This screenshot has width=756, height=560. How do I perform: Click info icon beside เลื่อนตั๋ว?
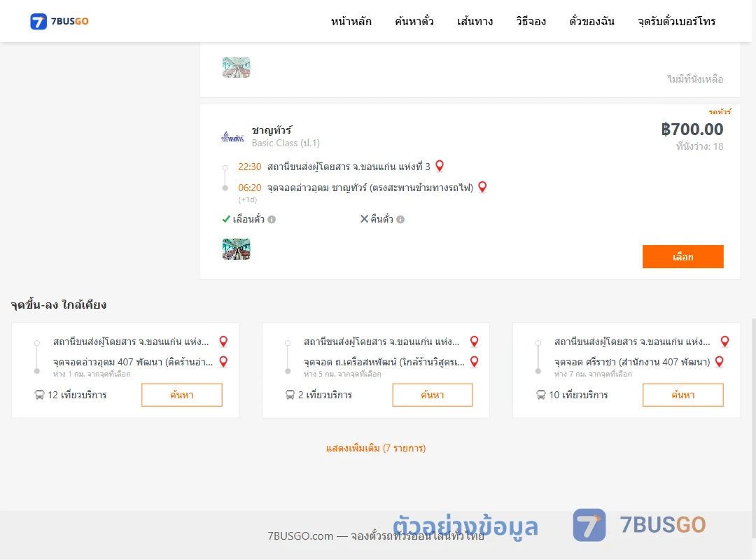pyautogui.click(x=272, y=220)
